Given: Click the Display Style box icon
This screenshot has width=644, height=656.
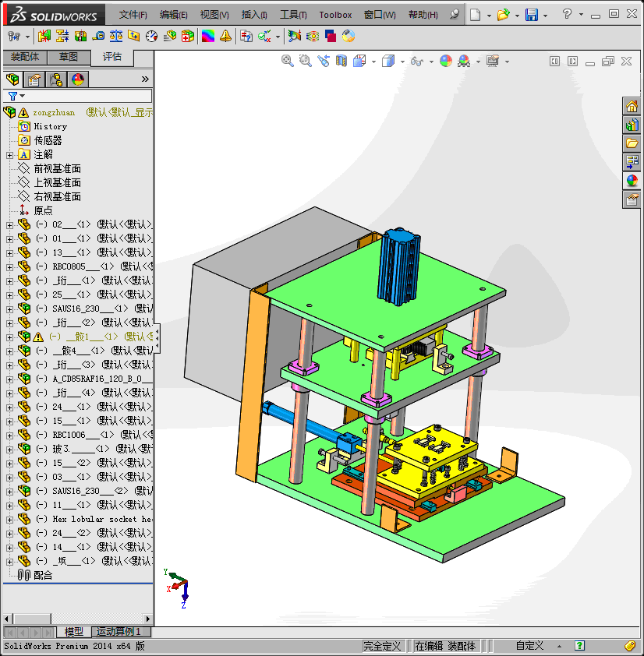Looking at the screenshot, I should click(x=388, y=61).
